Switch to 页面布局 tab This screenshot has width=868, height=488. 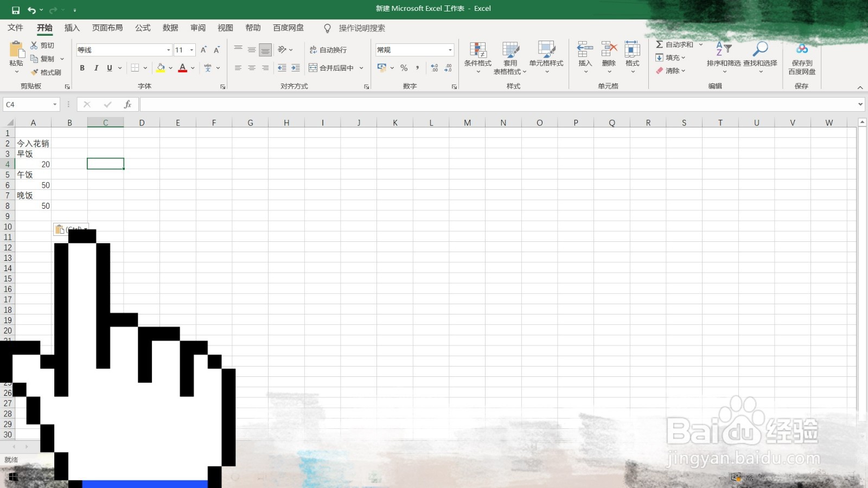coord(107,28)
